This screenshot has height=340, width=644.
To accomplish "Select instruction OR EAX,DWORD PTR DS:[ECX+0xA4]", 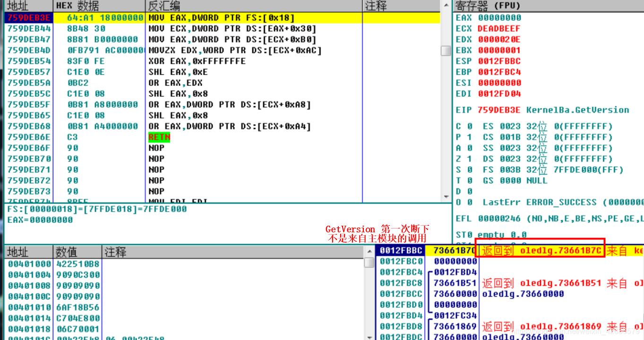I will coord(230,127).
